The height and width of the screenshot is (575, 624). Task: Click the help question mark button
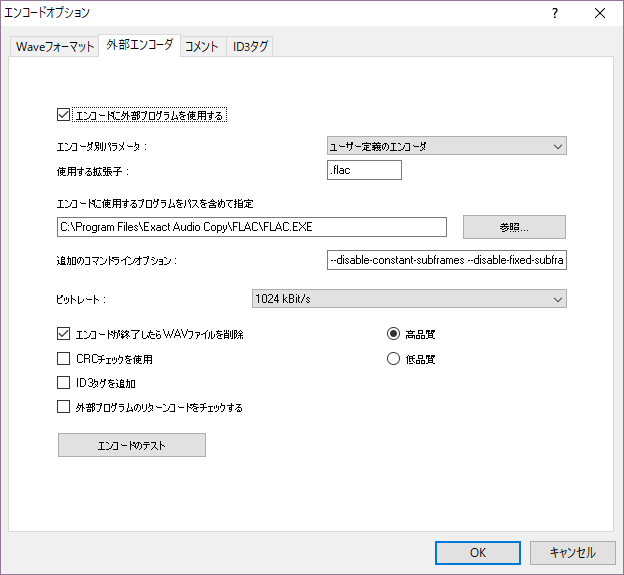[554, 13]
